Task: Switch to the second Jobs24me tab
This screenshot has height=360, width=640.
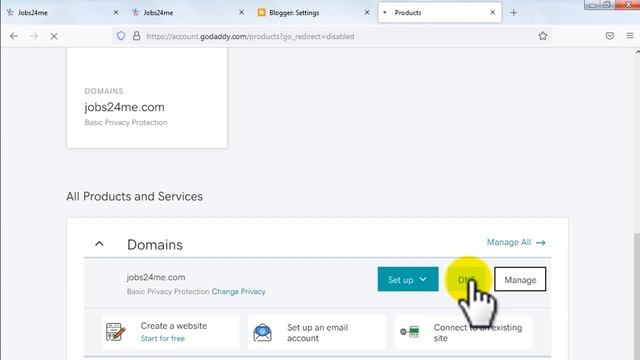Action: (189, 13)
